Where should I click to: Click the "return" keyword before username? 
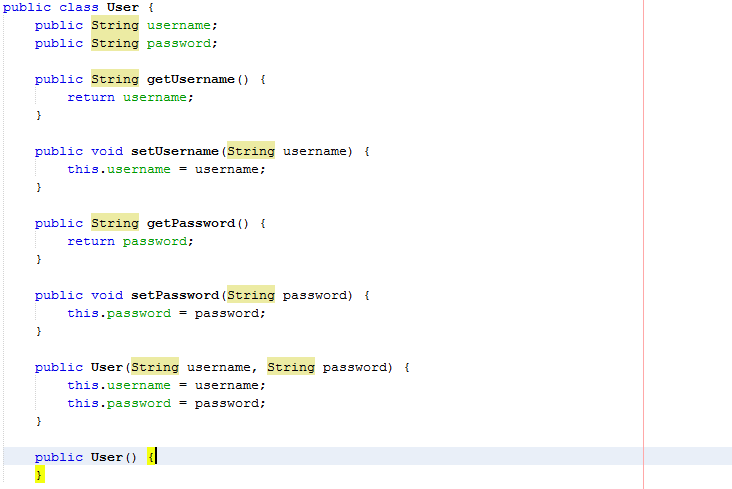pyautogui.click(x=91, y=97)
